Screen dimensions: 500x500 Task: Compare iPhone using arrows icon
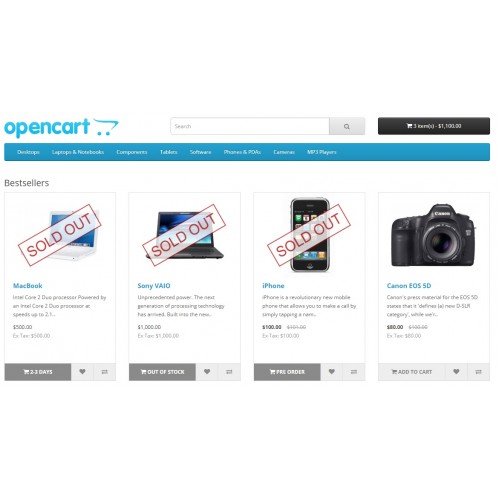tap(354, 372)
